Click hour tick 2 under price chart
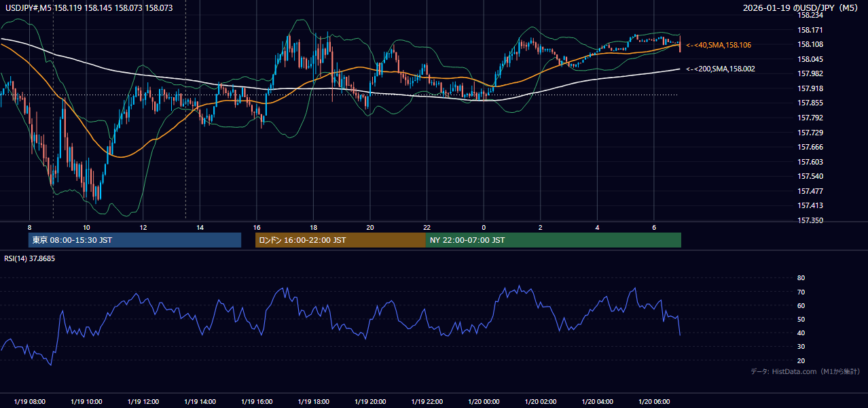The height and width of the screenshot is (408, 868). [541, 227]
